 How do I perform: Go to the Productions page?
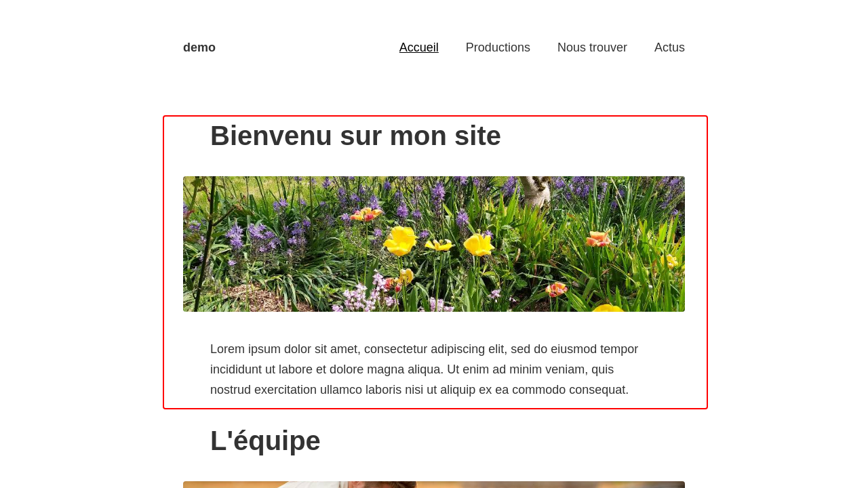pos(498,47)
